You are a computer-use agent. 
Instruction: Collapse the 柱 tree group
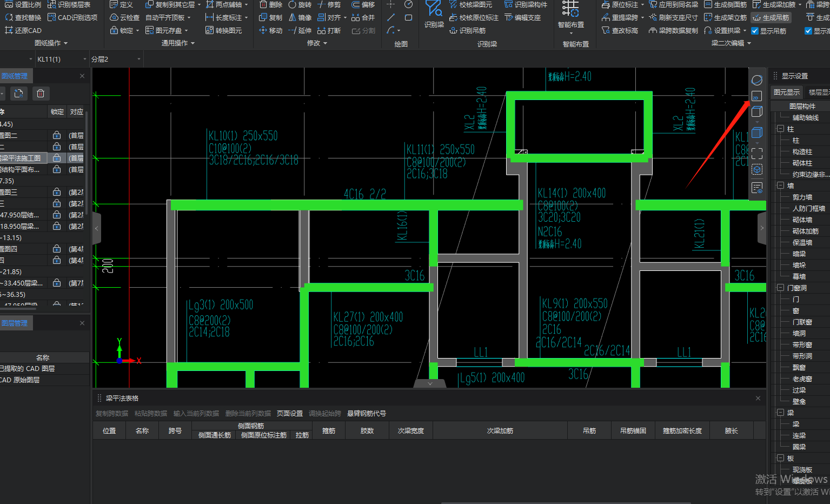pos(780,129)
